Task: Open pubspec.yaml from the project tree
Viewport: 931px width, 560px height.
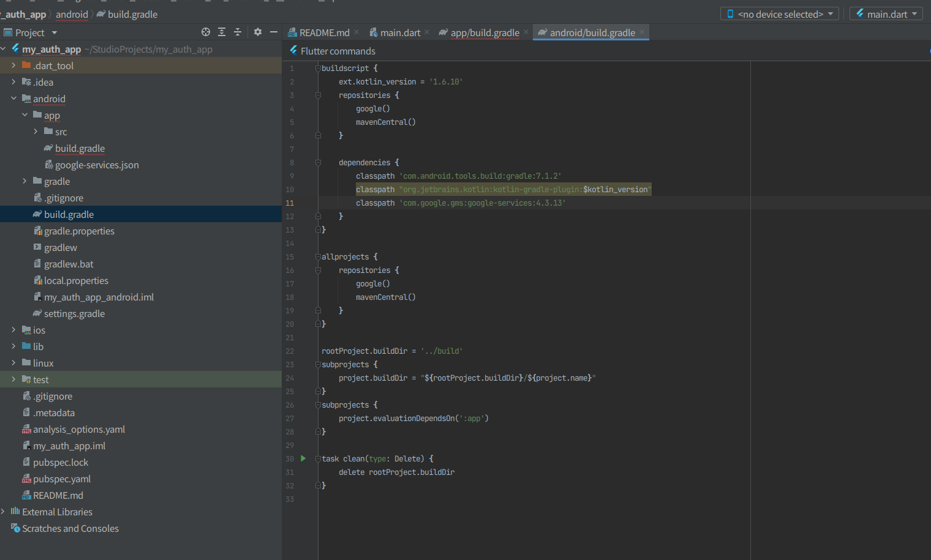Action: 62,479
